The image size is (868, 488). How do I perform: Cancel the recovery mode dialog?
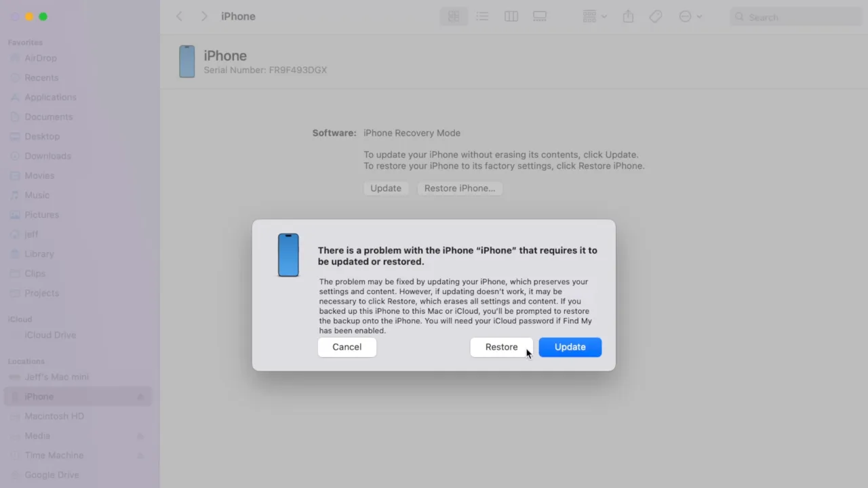click(347, 346)
